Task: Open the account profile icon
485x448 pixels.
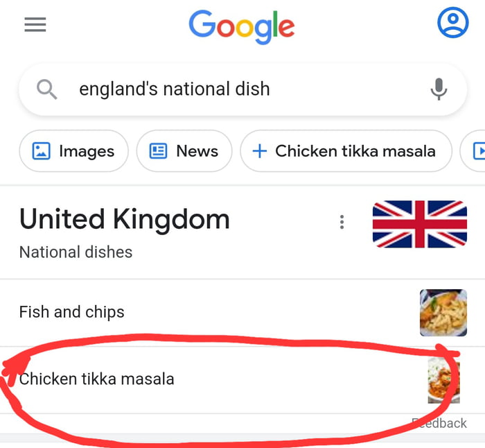Action: pos(453,23)
